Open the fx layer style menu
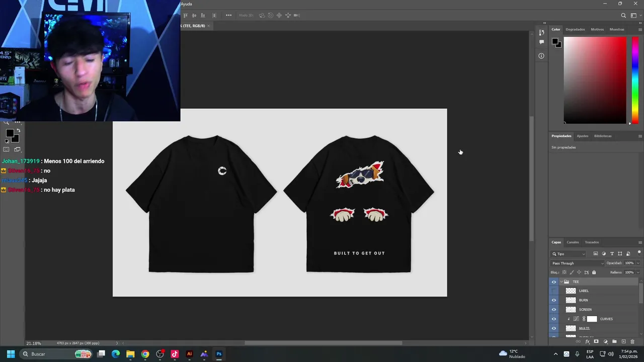The image size is (644, 362). tap(587, 342)
